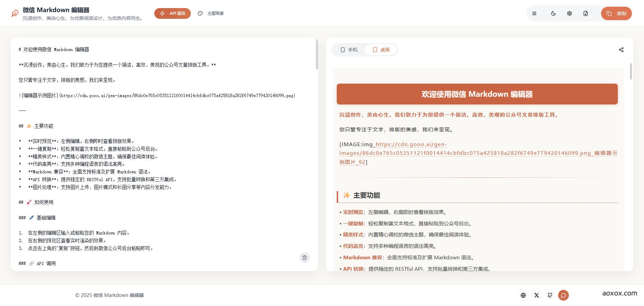The height and width of the screenshot is (306, 644).
Task: Click the export/download document icon
Action: [586, 13]
